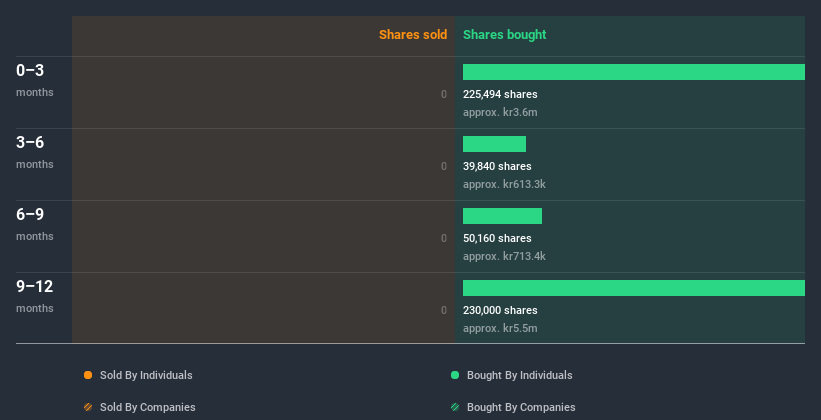Click the zero sold value in 6–9 row
Screen dimensions: 821x420
pyautogui.click(x=444, y=238)
